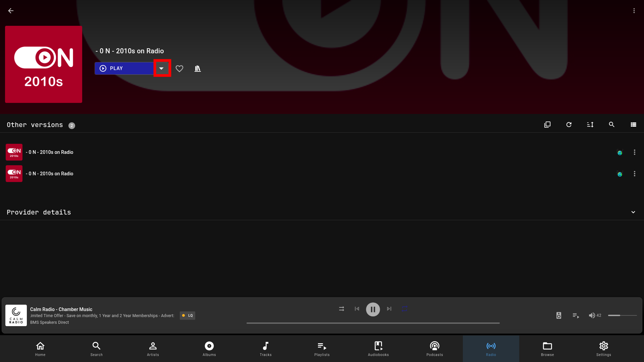Open the Browse tab

point(547,349)
